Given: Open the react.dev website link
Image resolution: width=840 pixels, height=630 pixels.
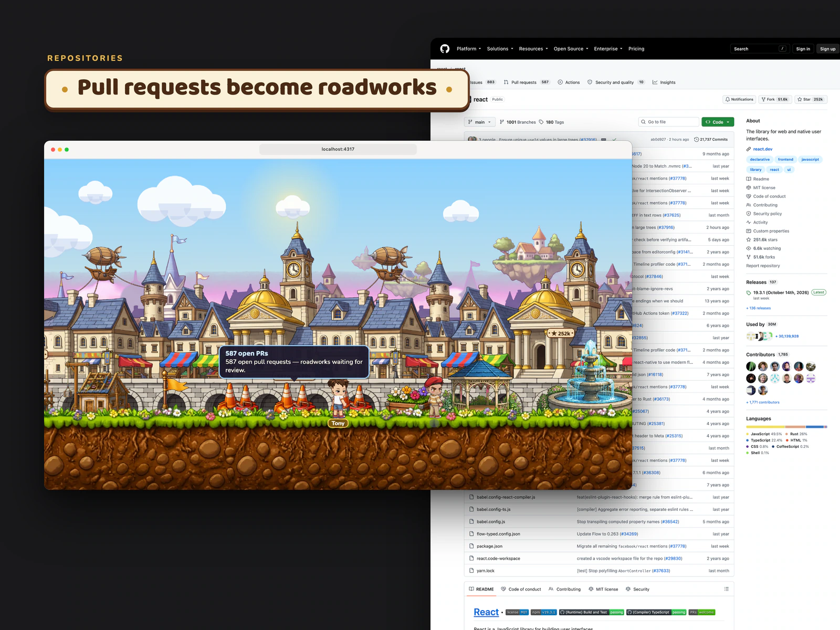Looking at the screenshot, I should tap(762, 149).
